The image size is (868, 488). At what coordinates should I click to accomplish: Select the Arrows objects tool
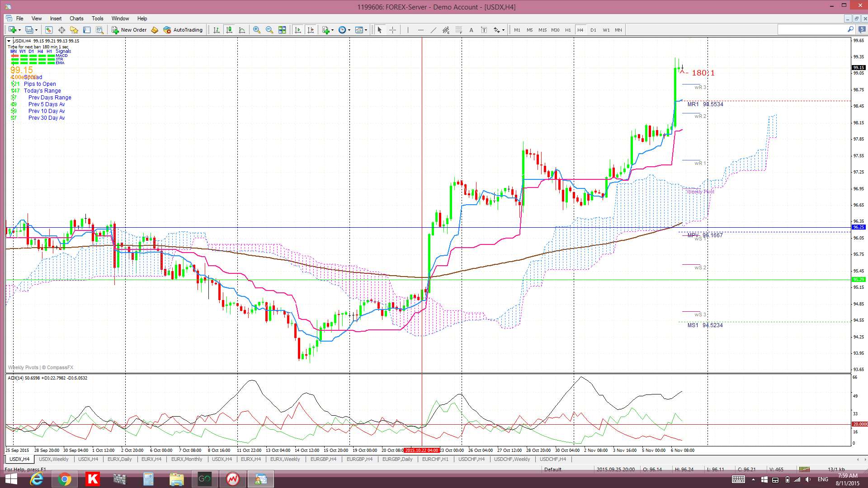point(496,30)
